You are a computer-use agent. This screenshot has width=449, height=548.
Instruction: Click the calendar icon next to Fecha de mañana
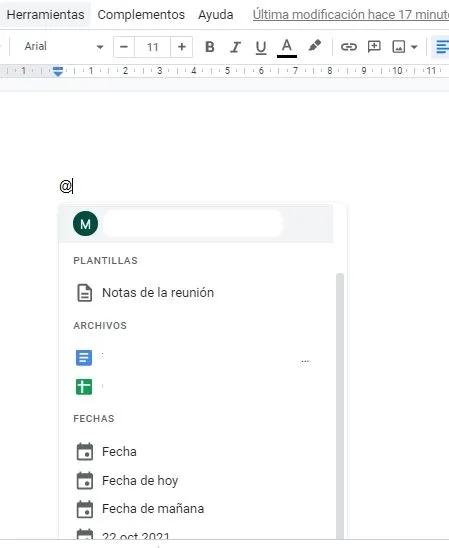point(85,509)
